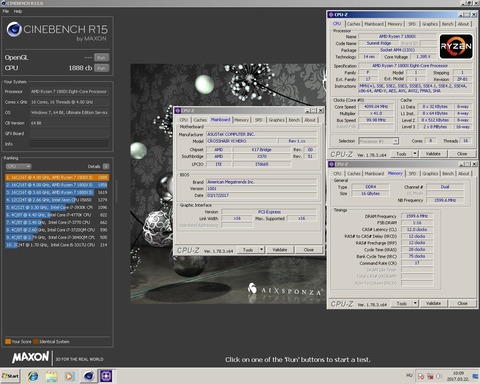Select the Intel Xeon ranking row 1279
Viewport: 480px width, 384px height.
click(x=57, y=200)
